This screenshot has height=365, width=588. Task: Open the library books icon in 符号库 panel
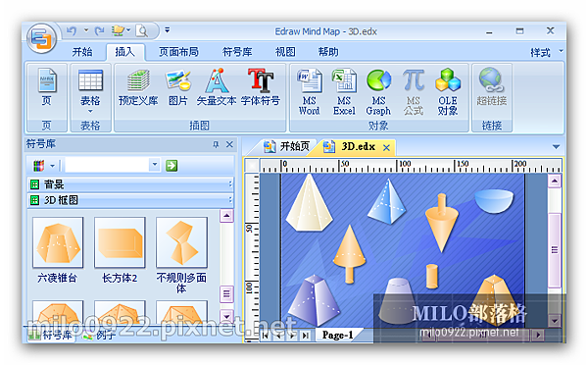point(38,165)
